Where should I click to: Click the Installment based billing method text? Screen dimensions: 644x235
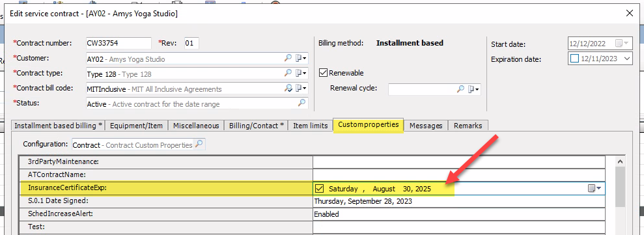coord(410,43)
